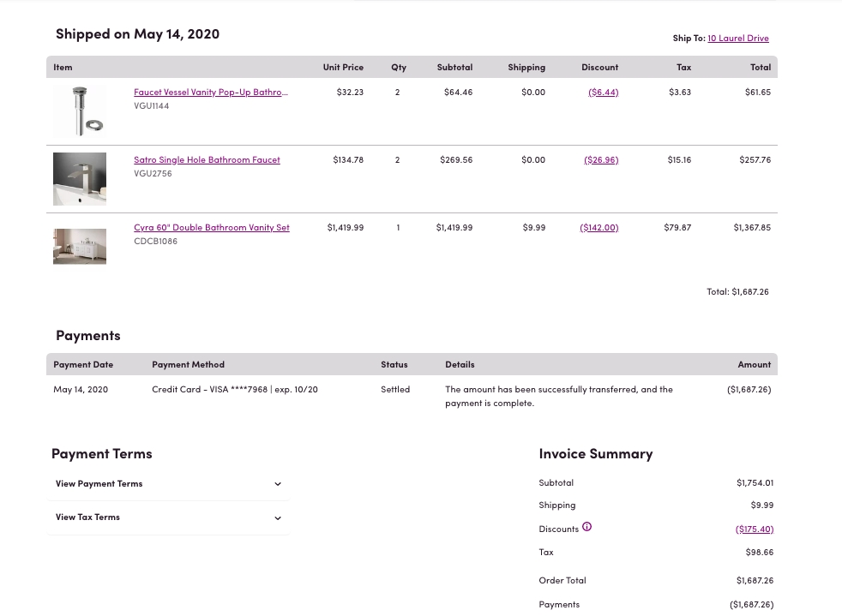Viewport: 842px width, 616px height.
Task: Click the Cyra vanity set thumbnail
Action: click(x=80, y=246)
